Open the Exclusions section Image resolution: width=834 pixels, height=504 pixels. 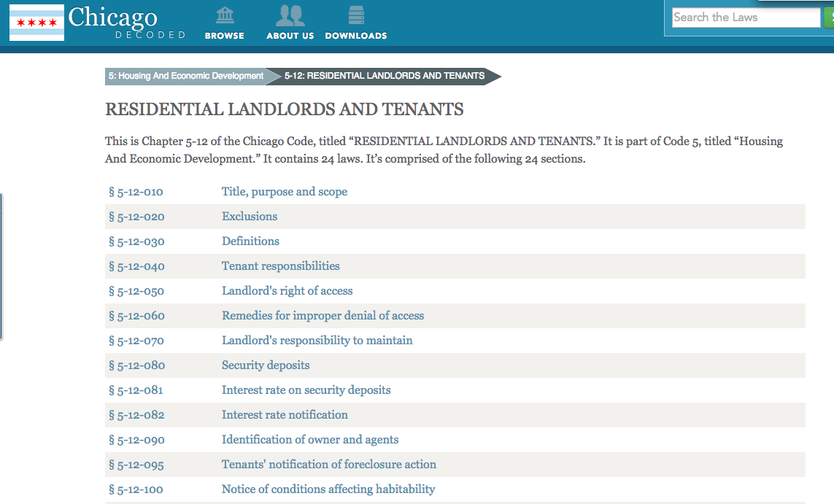tap(250, 217)
